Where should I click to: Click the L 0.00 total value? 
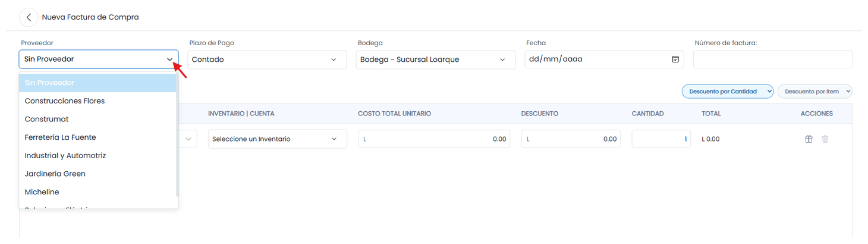coord(711,139)
